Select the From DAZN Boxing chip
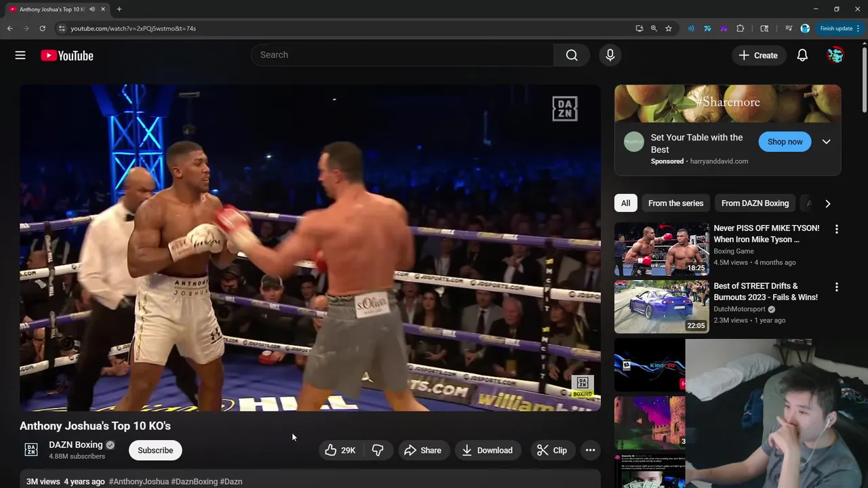This screenshot has height=488, width=868. point(755,203)
